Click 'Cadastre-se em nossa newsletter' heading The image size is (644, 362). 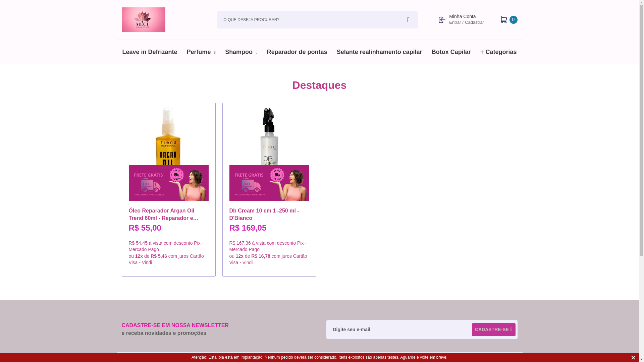(175, 325)
